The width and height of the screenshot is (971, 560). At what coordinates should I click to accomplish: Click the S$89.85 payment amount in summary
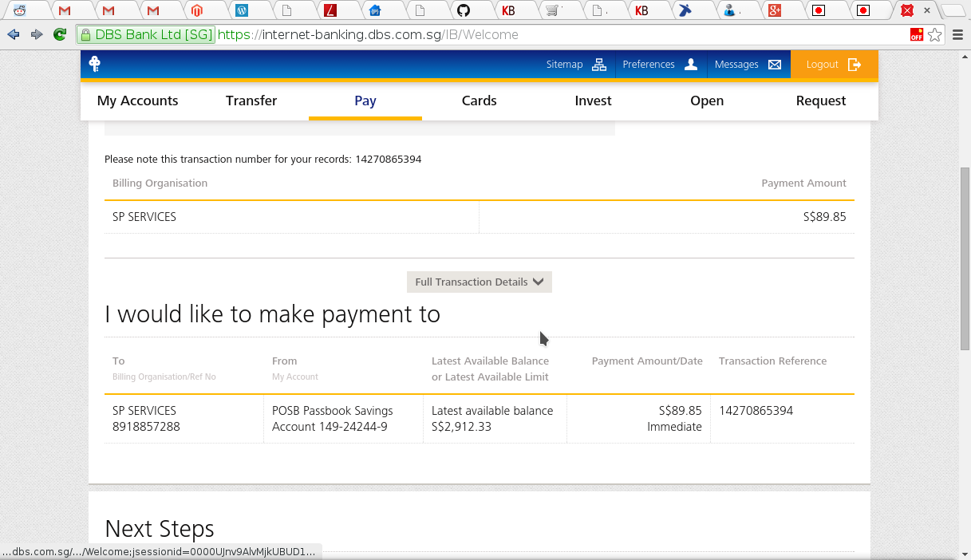(x=825, y=217)
